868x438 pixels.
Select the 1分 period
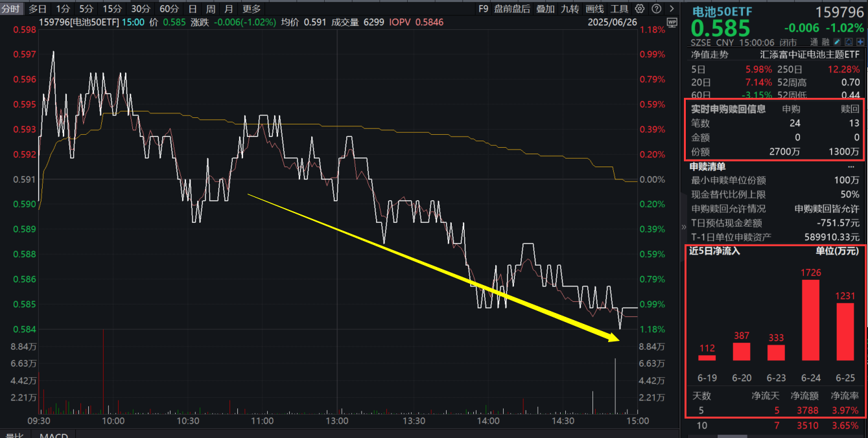(63, 8)
